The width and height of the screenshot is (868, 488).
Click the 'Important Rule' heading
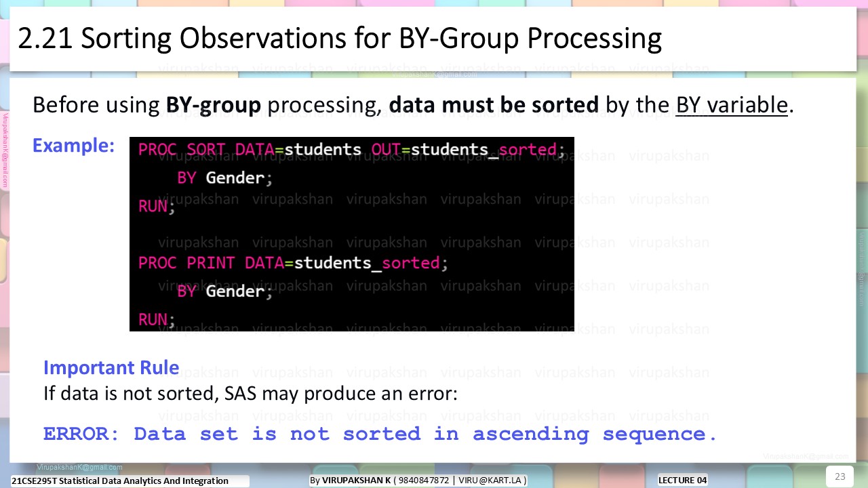111,367
